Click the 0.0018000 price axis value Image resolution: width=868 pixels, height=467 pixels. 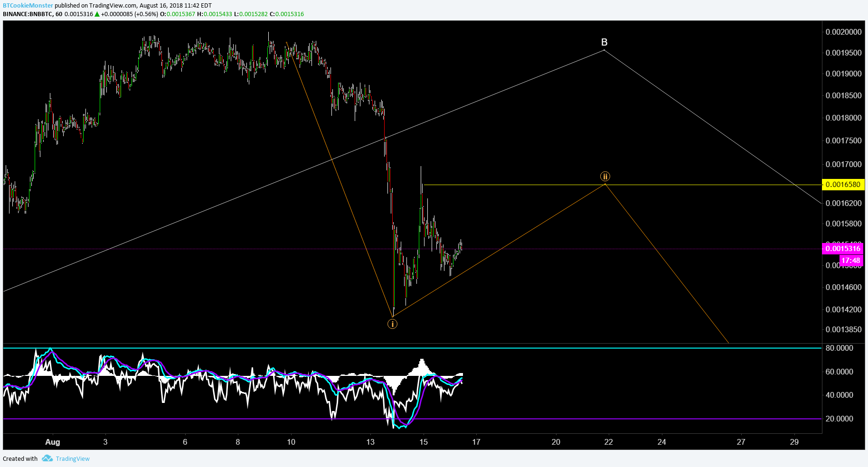coord(843,118)
